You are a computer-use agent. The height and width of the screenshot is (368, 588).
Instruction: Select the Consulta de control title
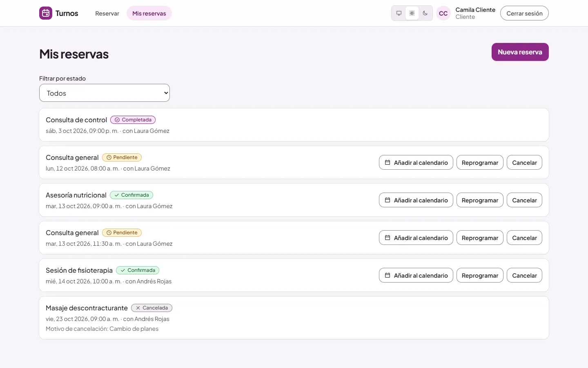[76, 120]
